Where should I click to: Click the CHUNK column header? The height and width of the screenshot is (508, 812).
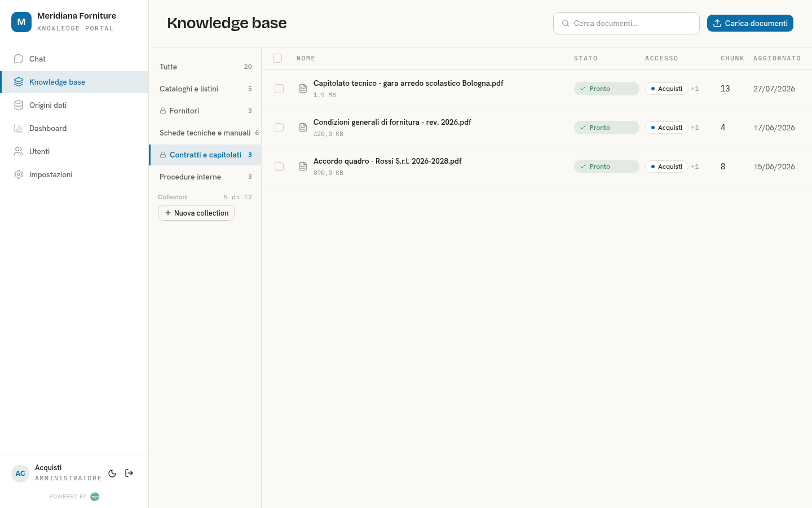click(x=732, y=58)
